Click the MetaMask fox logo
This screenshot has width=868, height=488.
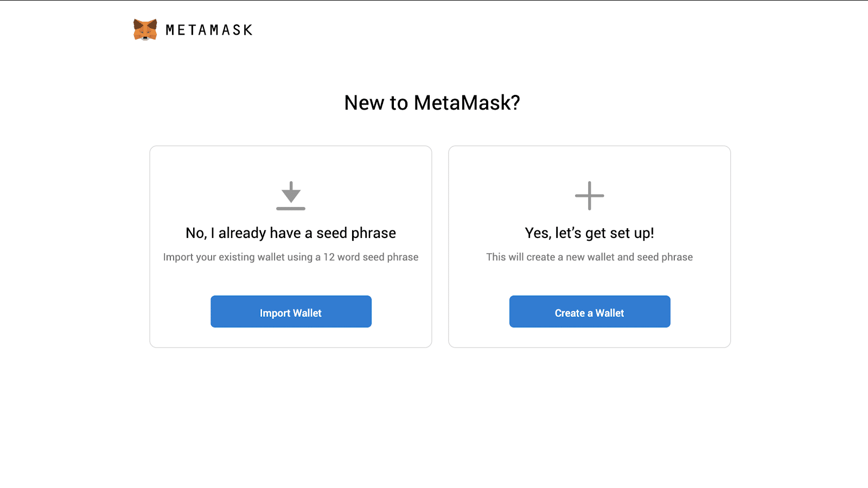145,30
